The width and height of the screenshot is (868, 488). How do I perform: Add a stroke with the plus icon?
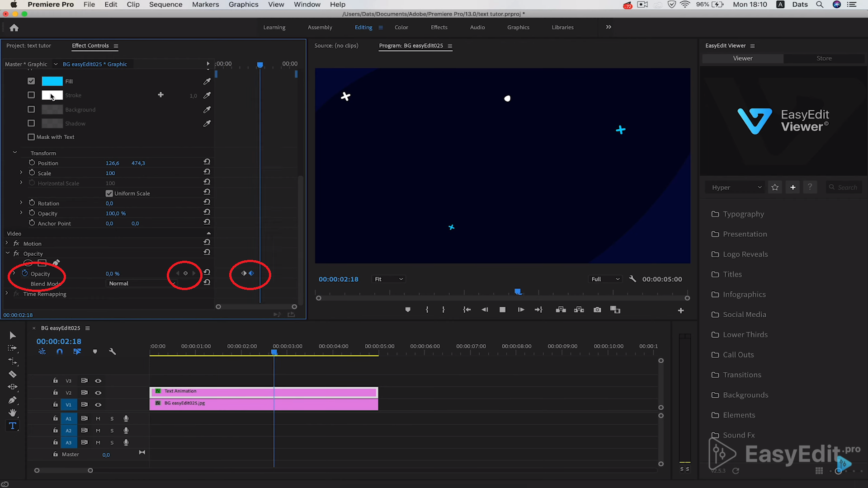[160, 95]
